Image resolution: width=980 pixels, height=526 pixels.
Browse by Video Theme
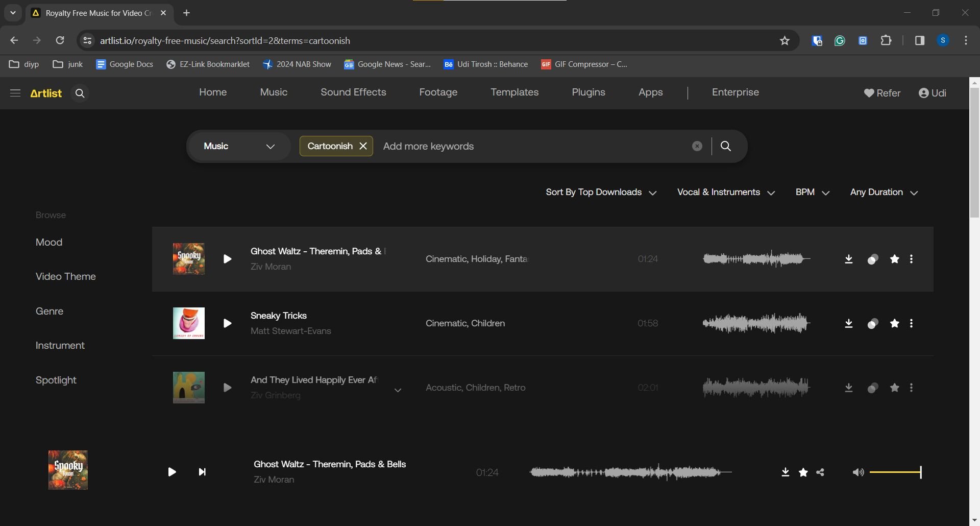66,277
